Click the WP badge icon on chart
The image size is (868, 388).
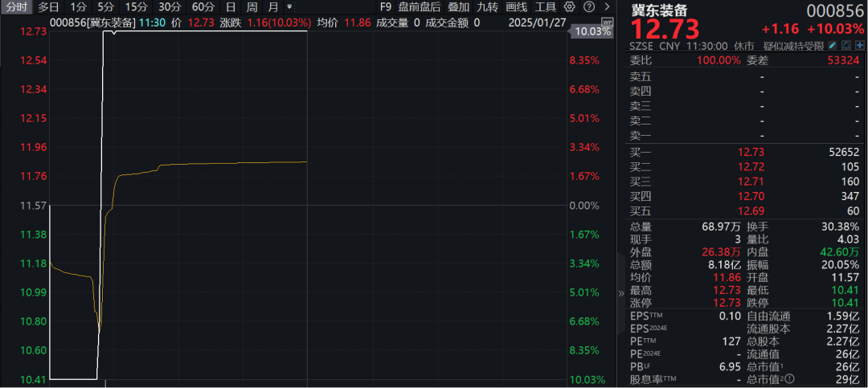607,22
